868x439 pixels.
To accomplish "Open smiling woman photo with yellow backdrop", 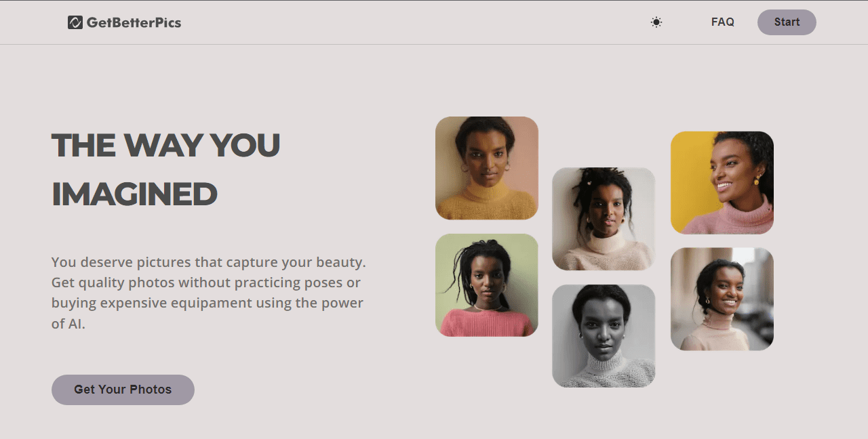I will 722,183.
